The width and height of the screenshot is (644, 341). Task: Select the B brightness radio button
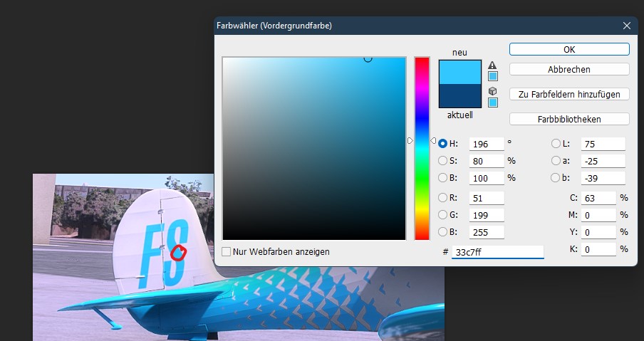point(442,178)
